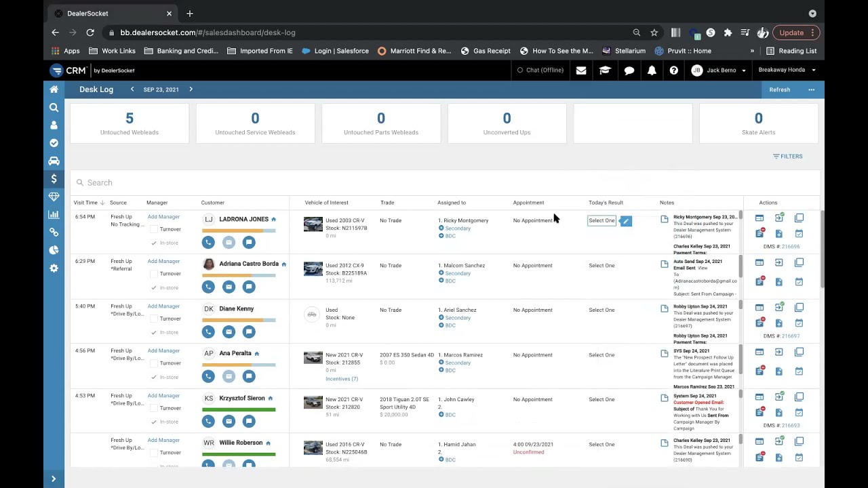Go to next date with right chevron

coord(191,89)
